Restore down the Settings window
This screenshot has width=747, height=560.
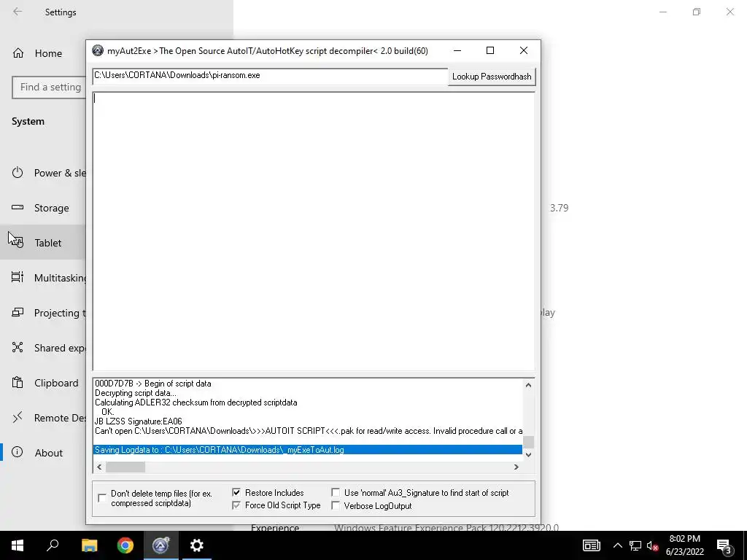(697, 12)
